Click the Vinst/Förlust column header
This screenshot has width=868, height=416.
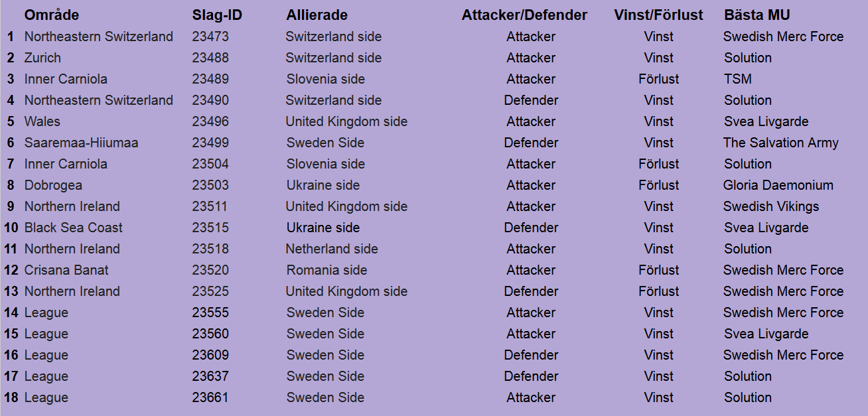click(658, 15)
